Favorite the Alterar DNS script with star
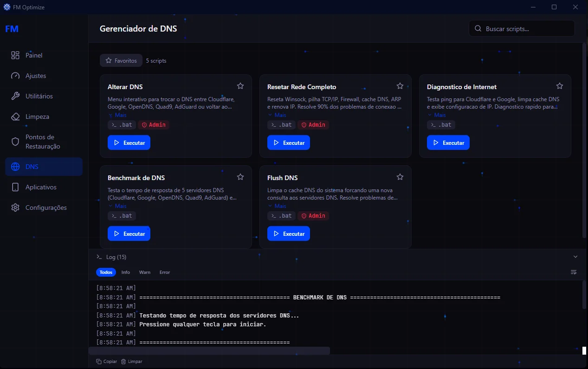The image size is (588, 369). point(240,86)
